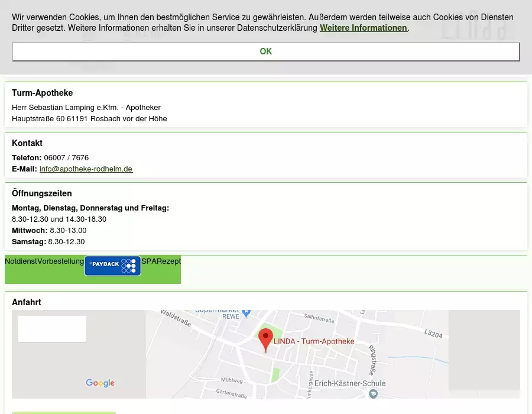This screenshot has height=414, width=532.
Task: Accept cookies with the OK button
Action: click(266, 51)
